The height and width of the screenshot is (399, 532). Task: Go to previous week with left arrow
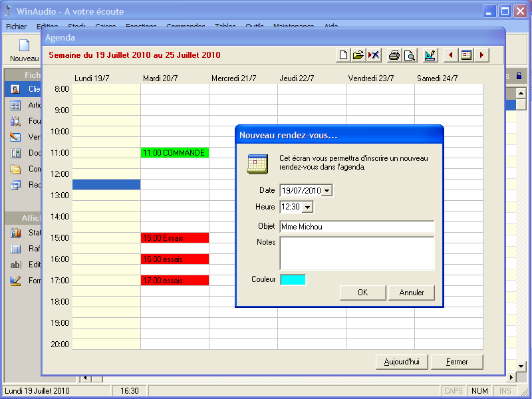[x=451, y=55]
